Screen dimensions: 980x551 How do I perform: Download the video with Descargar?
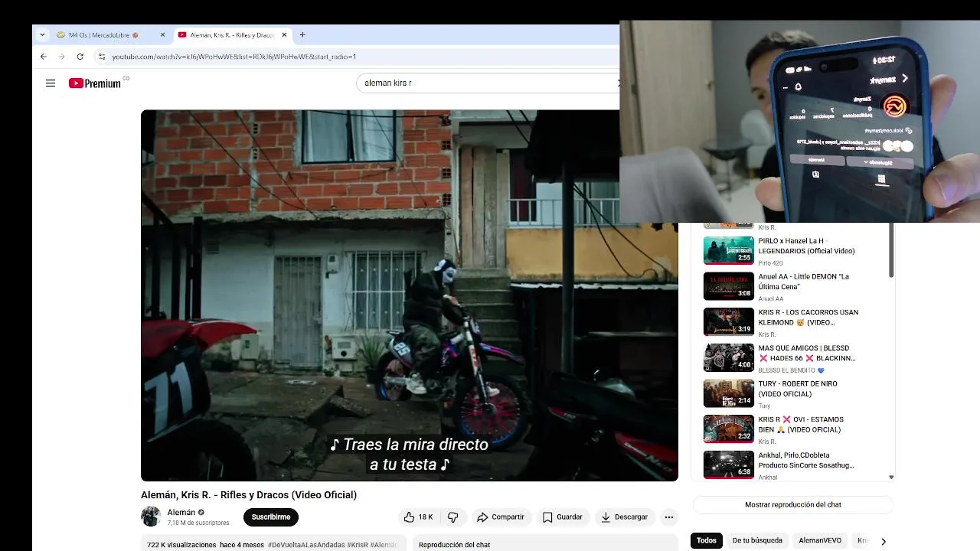(x=625, y=517)
